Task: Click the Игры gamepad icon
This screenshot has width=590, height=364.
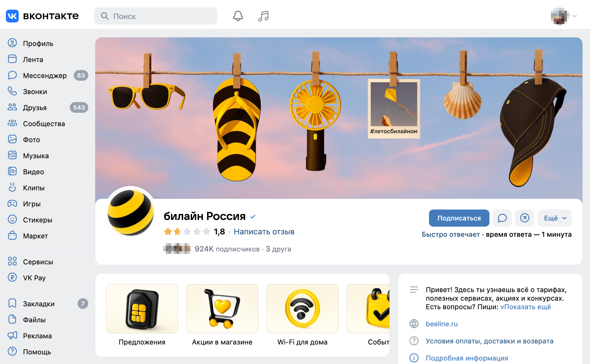Action: click(12, 203)
